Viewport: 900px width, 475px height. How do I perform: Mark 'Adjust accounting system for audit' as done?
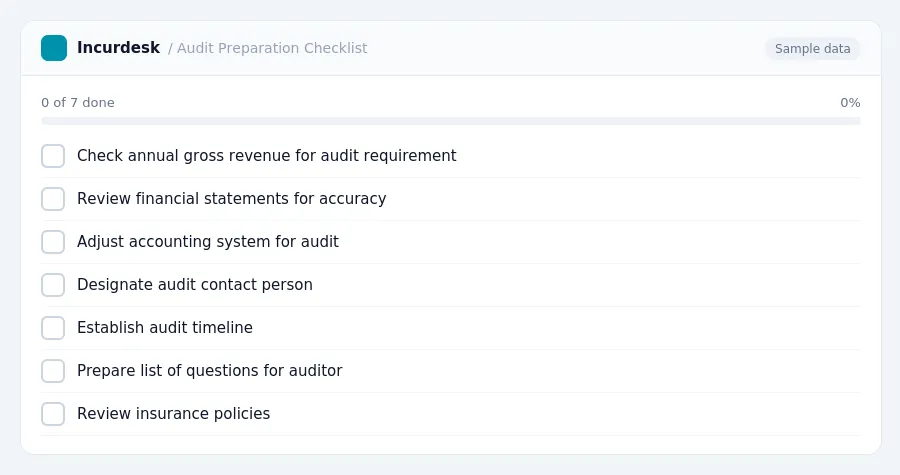tap(53, 242)
